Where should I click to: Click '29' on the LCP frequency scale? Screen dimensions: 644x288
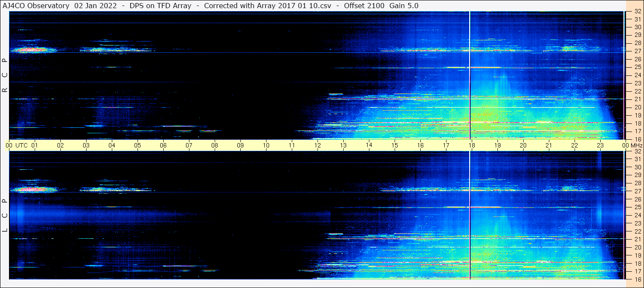coord(638,175)
